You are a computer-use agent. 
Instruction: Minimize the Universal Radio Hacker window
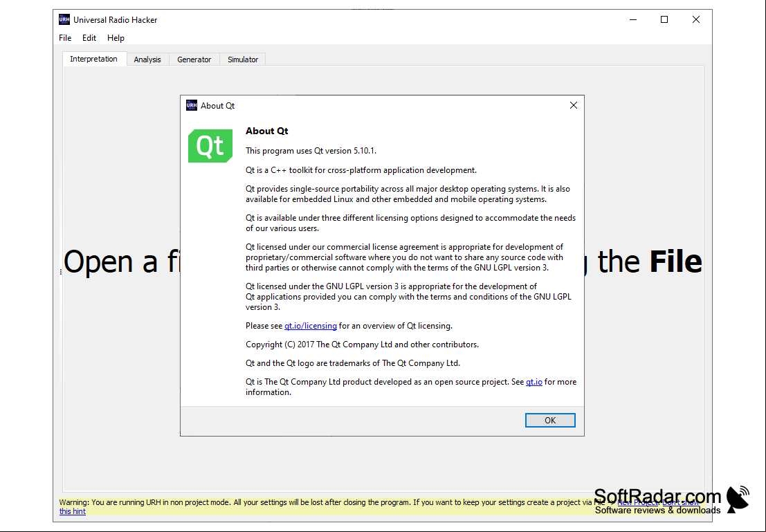coord(633,19)
